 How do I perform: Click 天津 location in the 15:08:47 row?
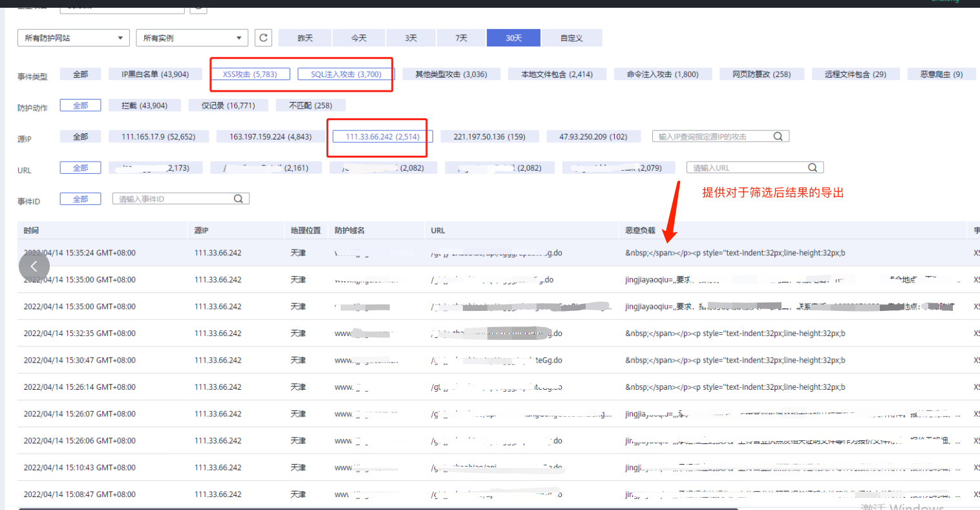coord(298,494)
